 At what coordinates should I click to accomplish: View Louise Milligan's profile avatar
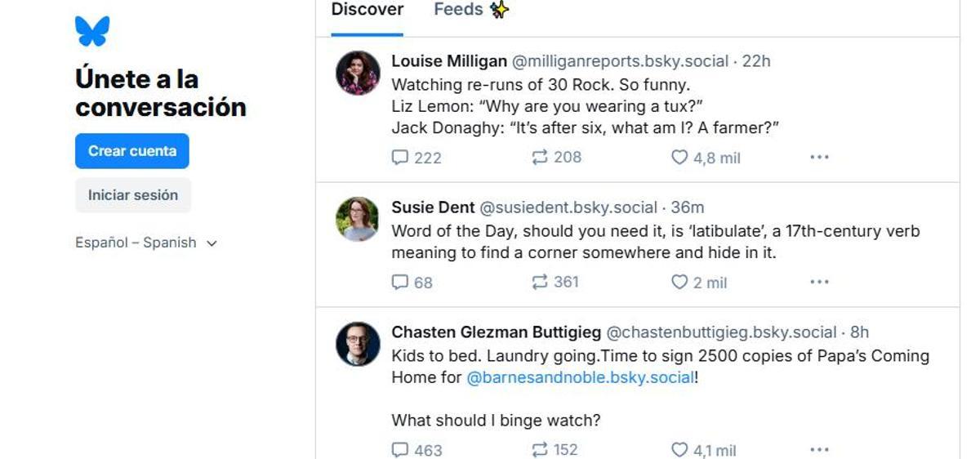(x=358, y=73)
